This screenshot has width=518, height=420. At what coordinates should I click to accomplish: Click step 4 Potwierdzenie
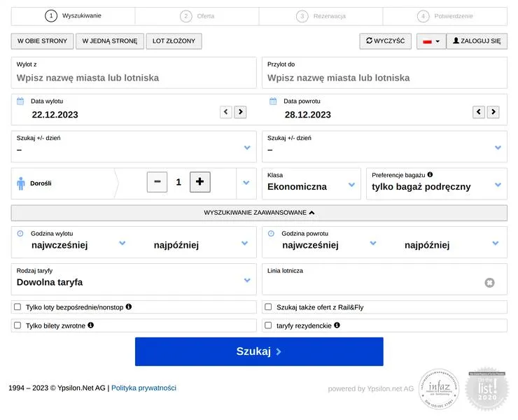point(445,16)
